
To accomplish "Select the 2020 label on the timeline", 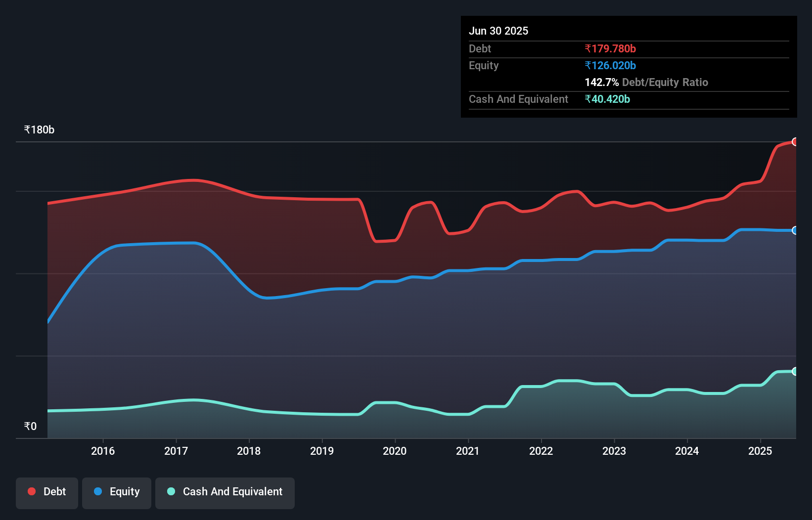I will [x=394, y=451].
